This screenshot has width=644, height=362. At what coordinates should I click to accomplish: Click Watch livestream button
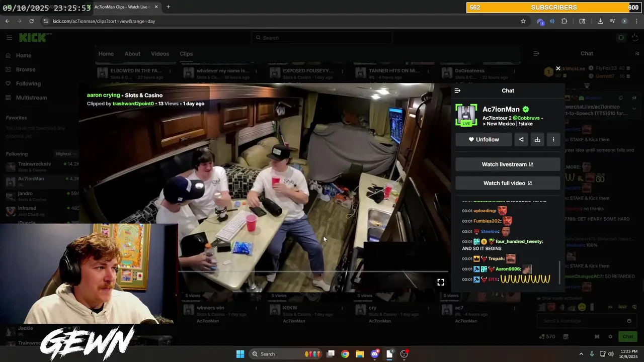508,164
